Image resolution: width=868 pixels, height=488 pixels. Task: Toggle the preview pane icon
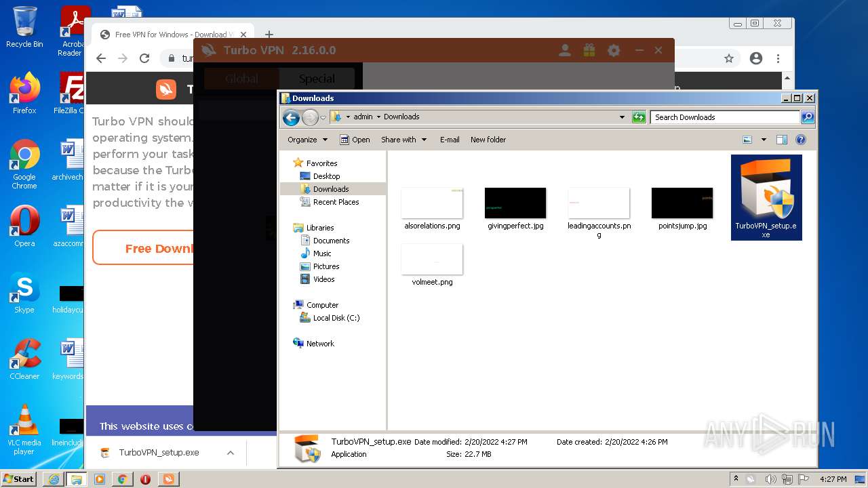[782, 140]
